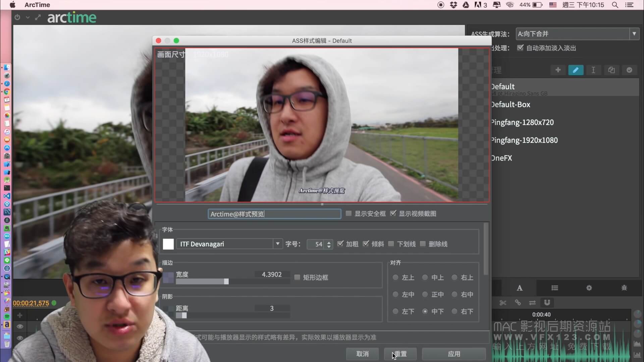Click the font size 54 field
Screen dimensions: 644x362
pos(316,244)
